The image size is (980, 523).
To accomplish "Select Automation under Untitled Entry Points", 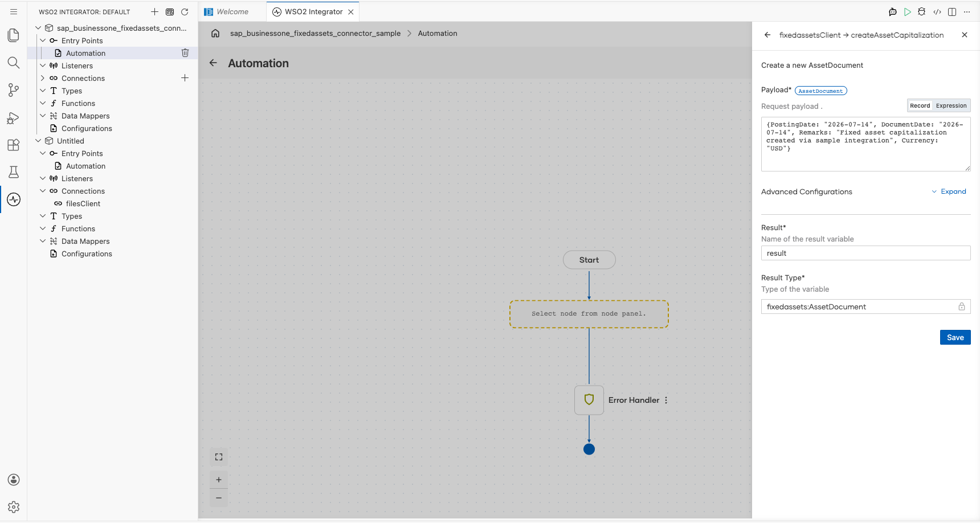I will pos(85,166).
